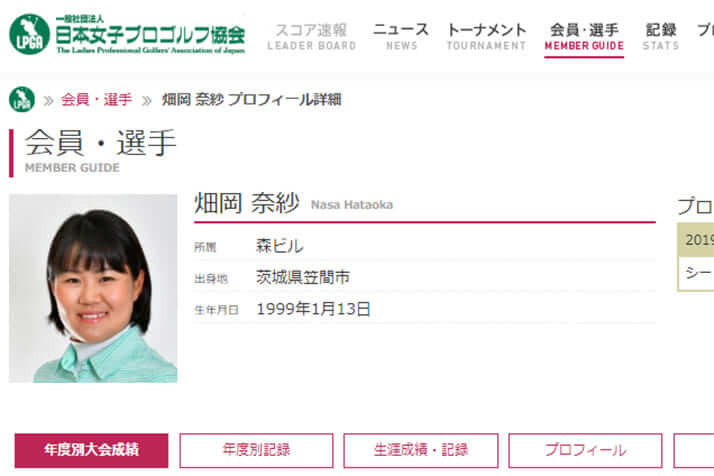Click the romanized name Nasa Hataoka
This screenshot has height=476, width=714.
(x=352, y=205)
